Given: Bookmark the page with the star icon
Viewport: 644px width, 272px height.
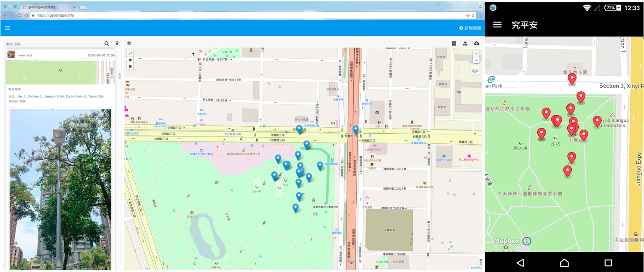Looking at the screenshot, I should 473,15.
